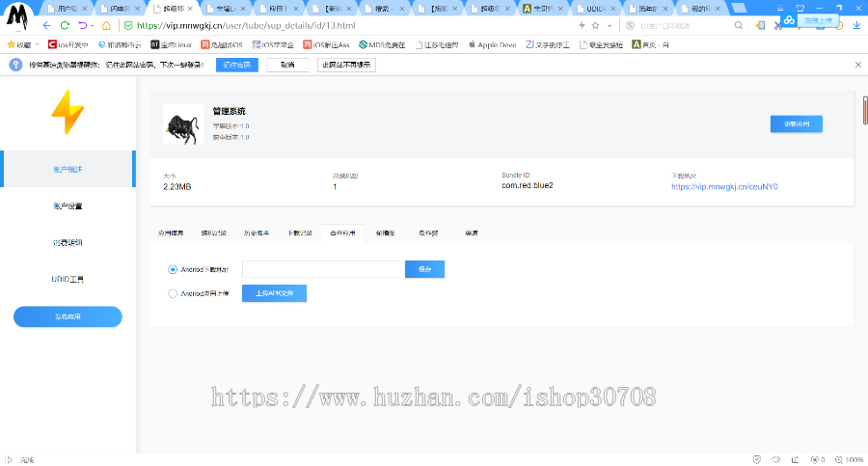Screen dimensions: 868x466
Task: Open the 文字倒序工 bookmark
Action: (x=548, y=44)
